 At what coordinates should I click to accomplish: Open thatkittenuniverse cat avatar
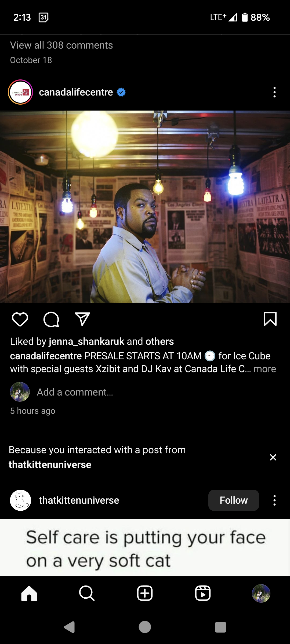click(x=20, y=500)
